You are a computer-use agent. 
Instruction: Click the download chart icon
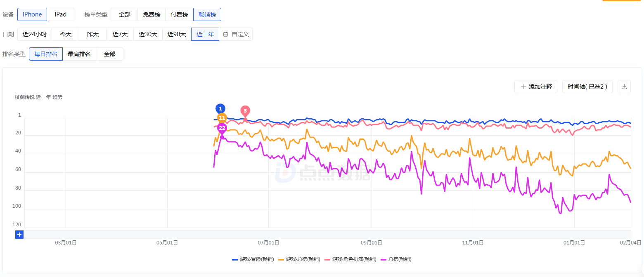click(624, 87)
